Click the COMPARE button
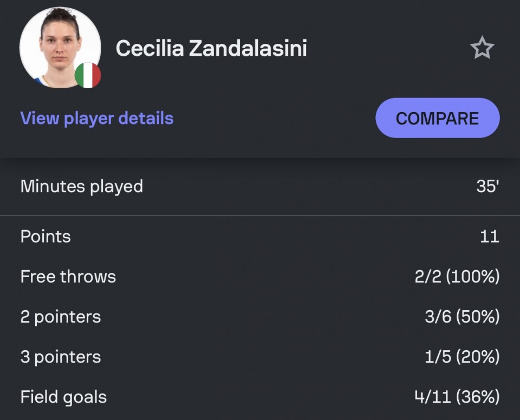Screen dimensions: 520x420 coord(438,117)
